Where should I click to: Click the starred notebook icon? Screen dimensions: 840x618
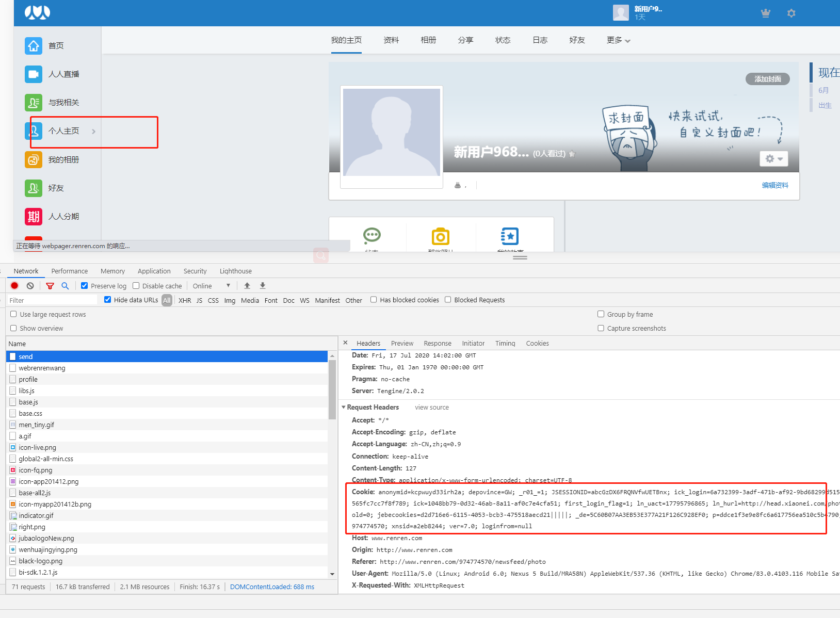click(510, 236)
